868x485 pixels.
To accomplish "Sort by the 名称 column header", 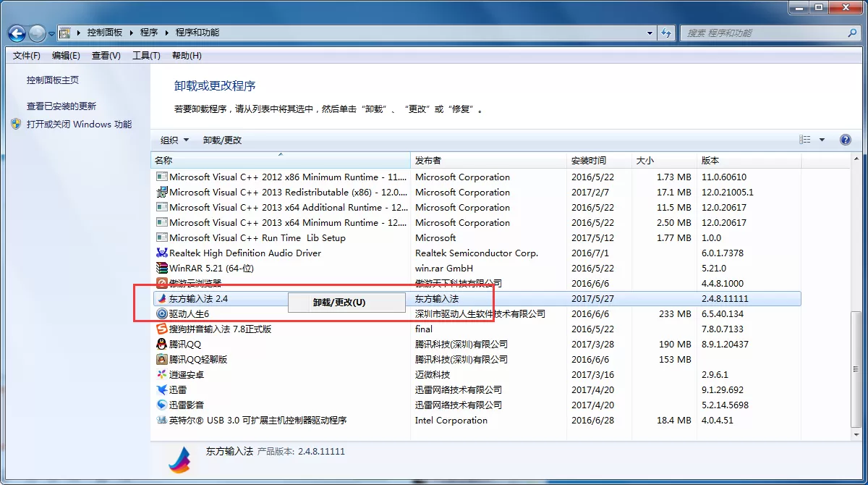I will (x=281, y=160).
